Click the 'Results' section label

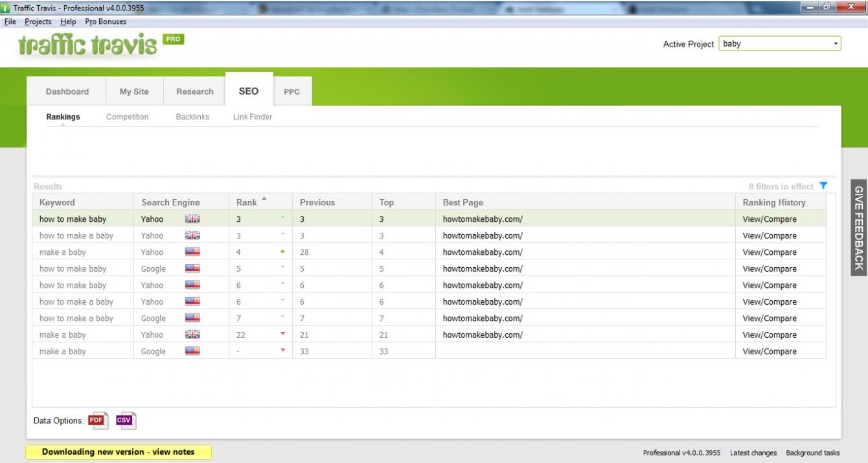(48, 187)
